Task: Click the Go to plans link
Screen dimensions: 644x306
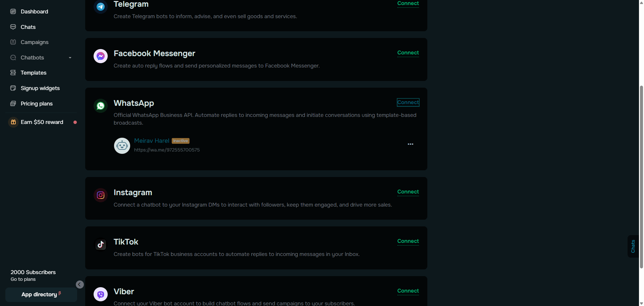Action: (x=23, y=279)
